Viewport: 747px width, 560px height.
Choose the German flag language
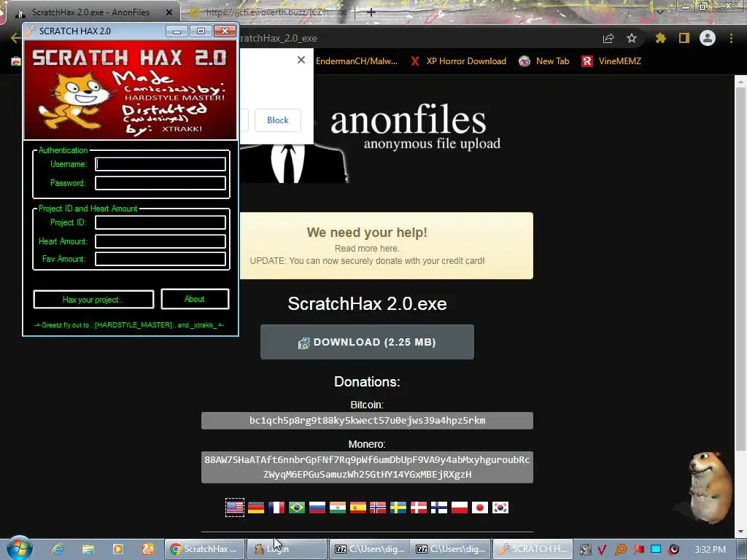[x=256, y=507]
